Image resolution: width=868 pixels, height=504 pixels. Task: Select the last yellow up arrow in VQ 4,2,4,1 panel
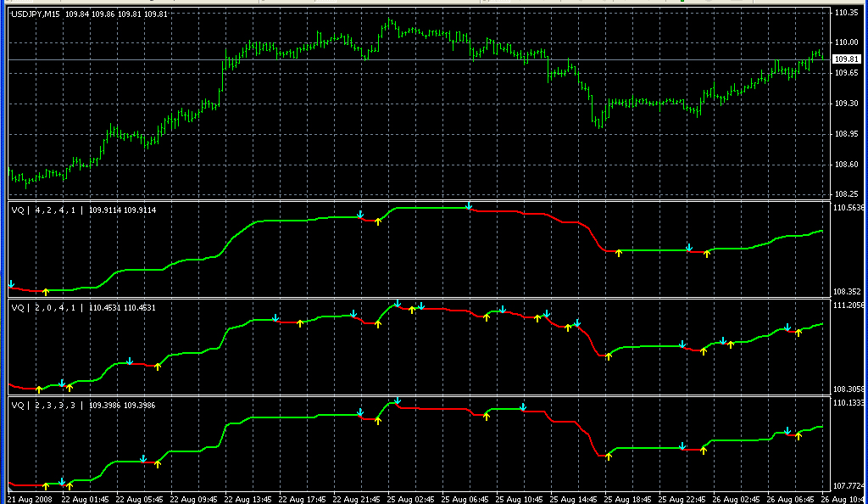tap(707, 254)
